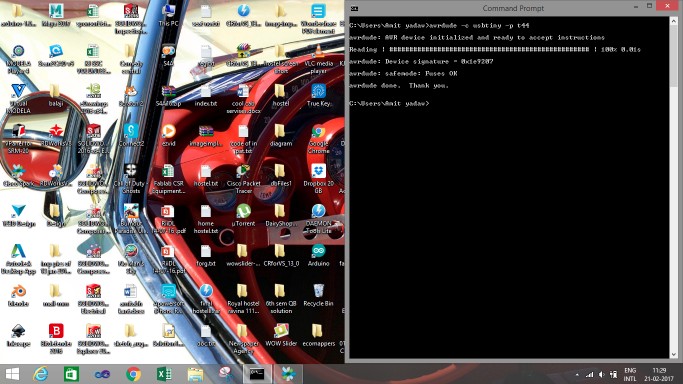Launch the WOW Slider desktop shortcut
This screenshot has height=384, width=683.
click(281, 336)
